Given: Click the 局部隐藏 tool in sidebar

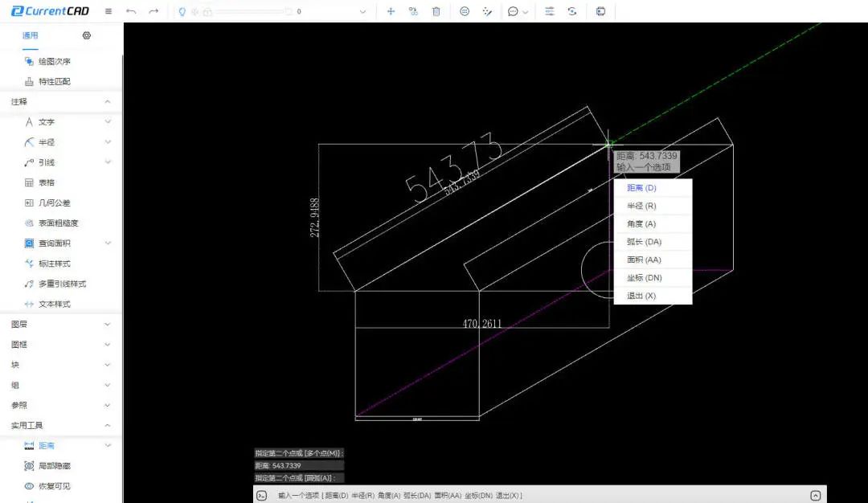Looking at the screenshot, I should pos(53,466).
